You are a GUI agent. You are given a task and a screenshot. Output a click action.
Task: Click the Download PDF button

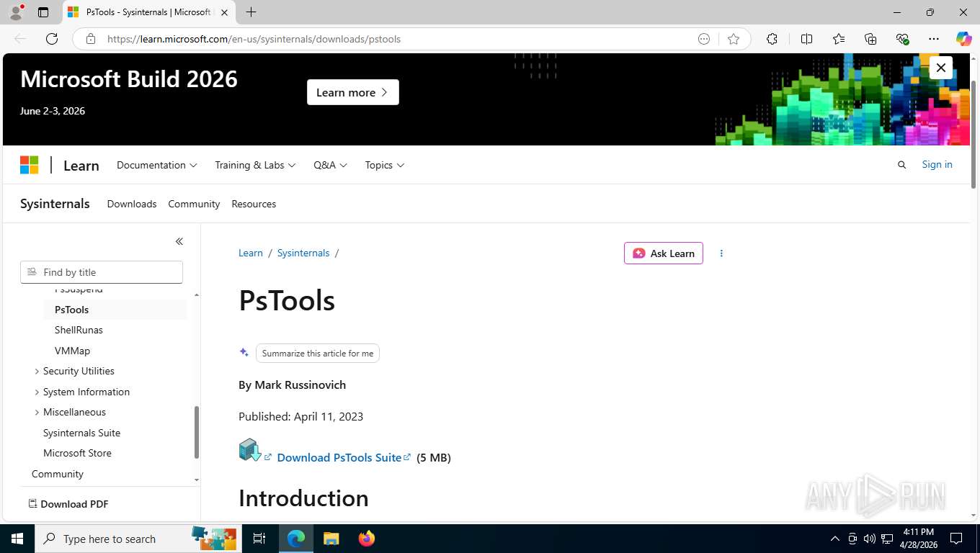[68, 504]
